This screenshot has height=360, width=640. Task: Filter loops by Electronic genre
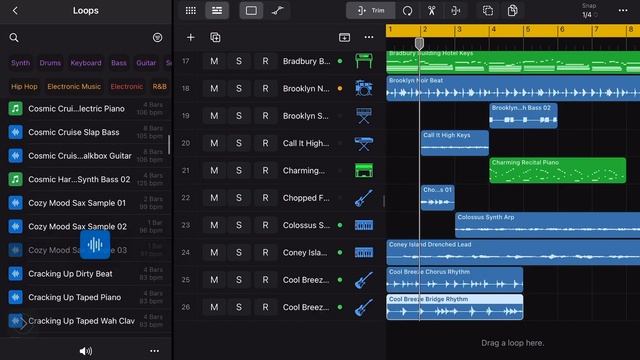click(127, 87)
